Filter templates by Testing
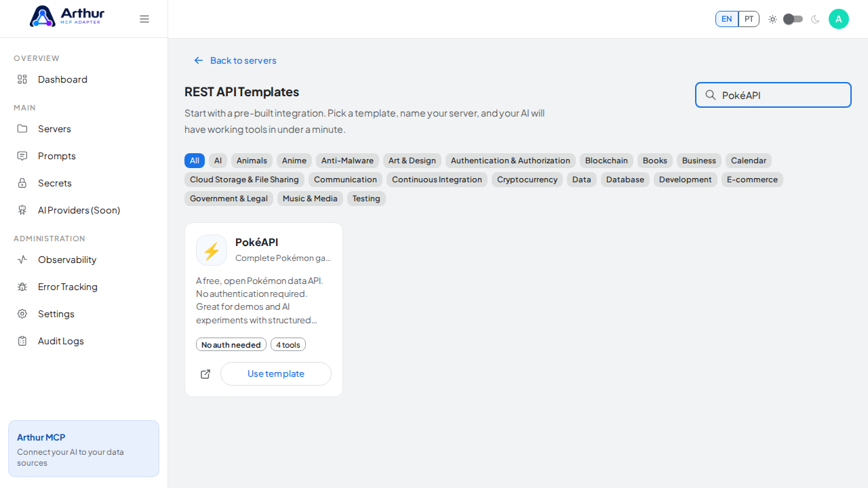This screenshot has width=868, height=488. point(366,199)
